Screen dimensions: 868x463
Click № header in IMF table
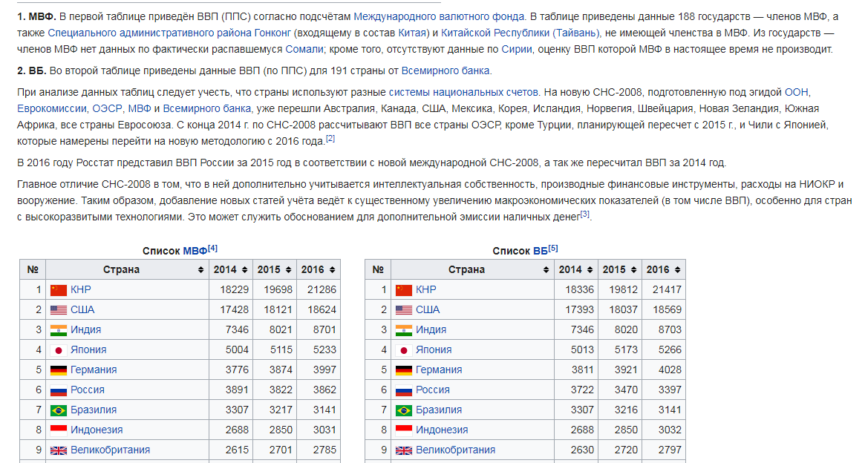point(33,269)
